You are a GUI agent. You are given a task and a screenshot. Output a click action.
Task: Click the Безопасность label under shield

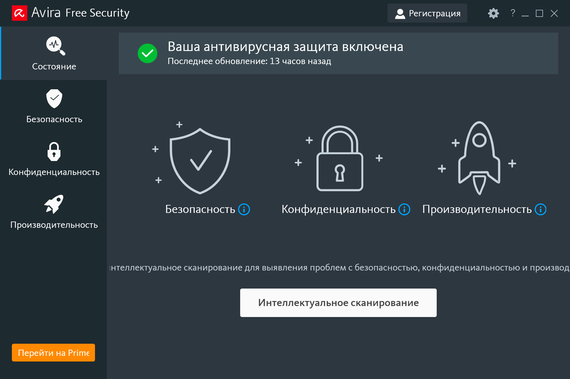tap(200, 210)
